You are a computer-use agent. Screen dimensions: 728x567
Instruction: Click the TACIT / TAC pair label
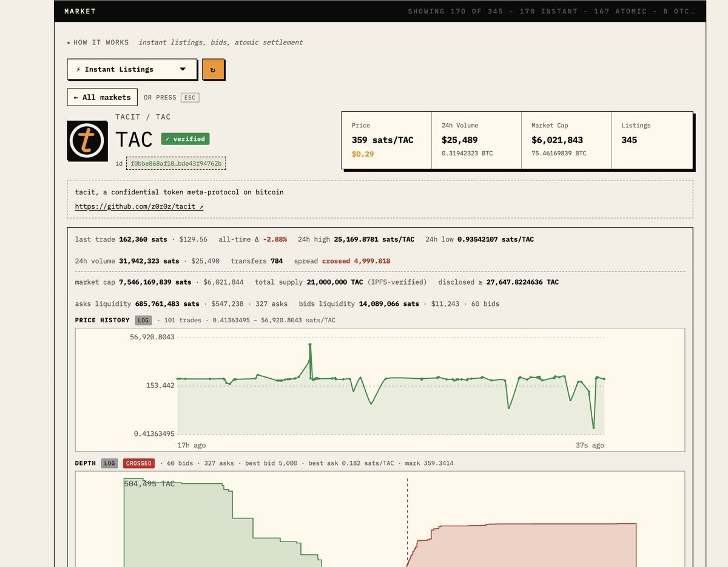click(143, 117)
